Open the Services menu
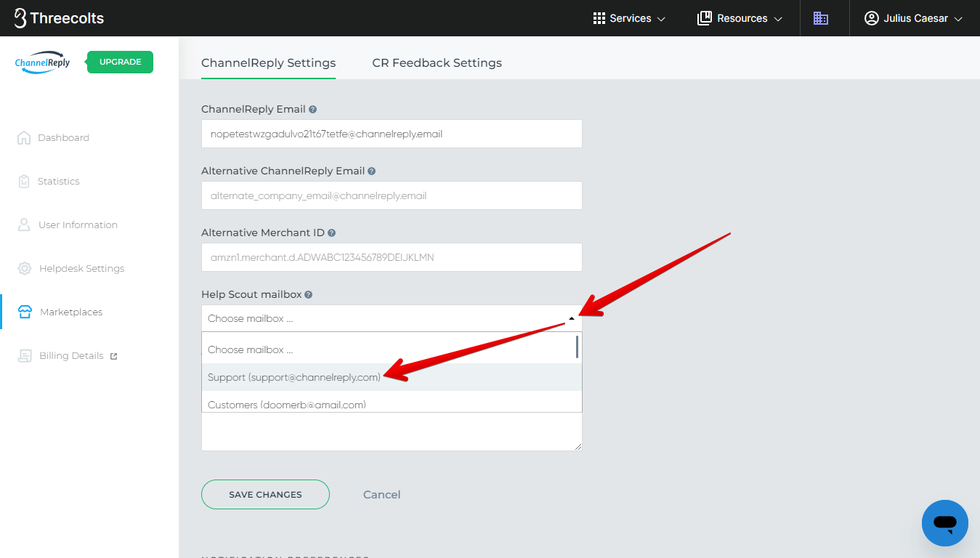The image size is (980, 558). click(x=629, y=18)
